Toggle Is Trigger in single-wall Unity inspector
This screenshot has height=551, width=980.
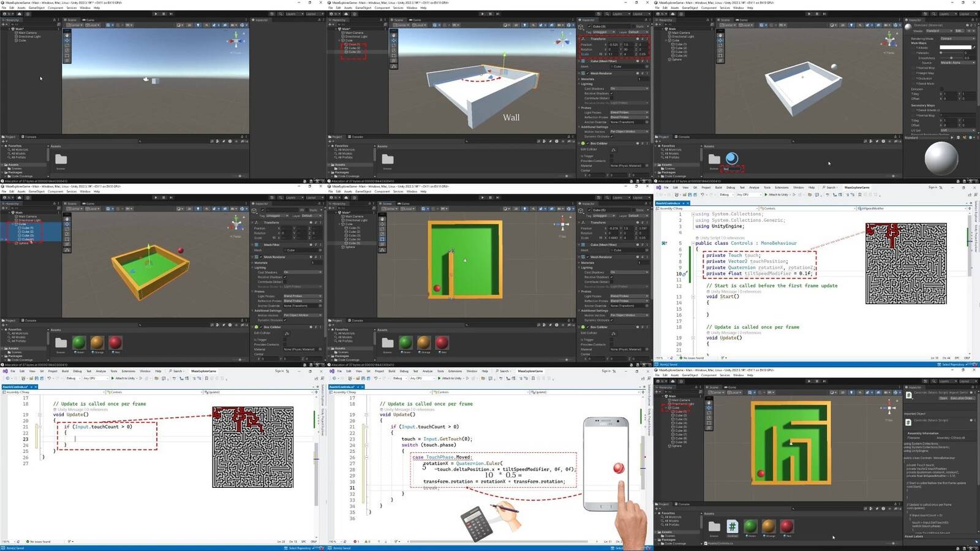click(x=611, y=340)
